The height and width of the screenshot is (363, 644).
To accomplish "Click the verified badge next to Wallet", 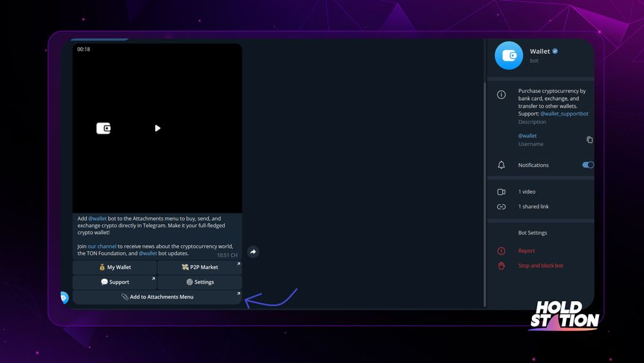I will (x=555, y=52).
